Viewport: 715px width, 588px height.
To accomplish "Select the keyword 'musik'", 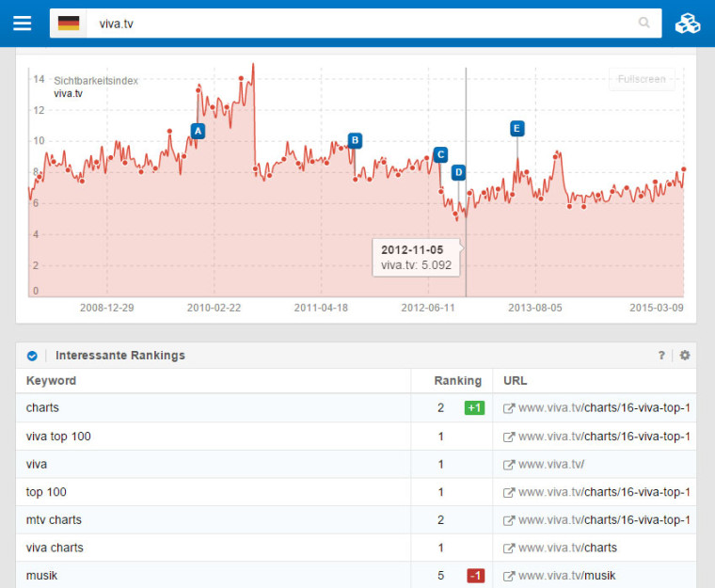I will pyautogui.click(x=42, y=576).
